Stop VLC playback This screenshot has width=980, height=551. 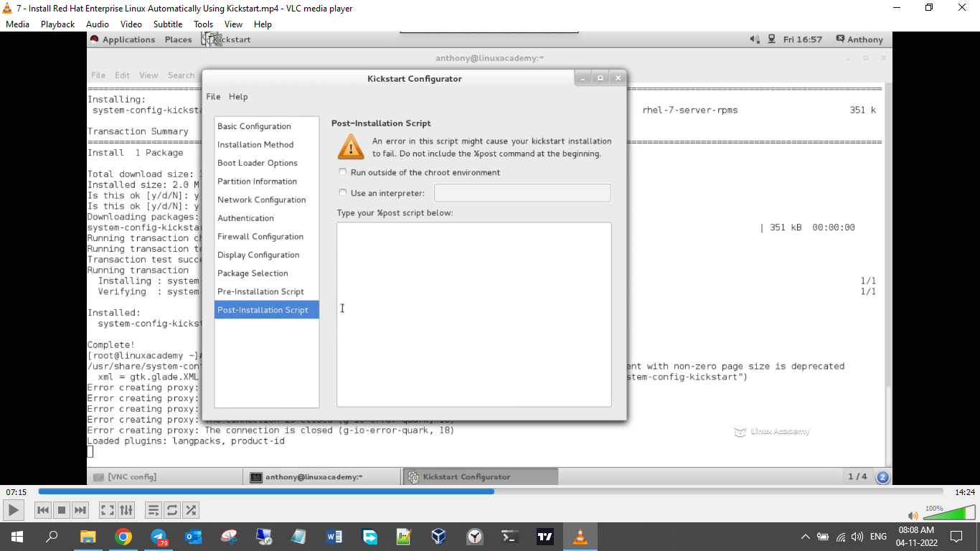[62, 510]
